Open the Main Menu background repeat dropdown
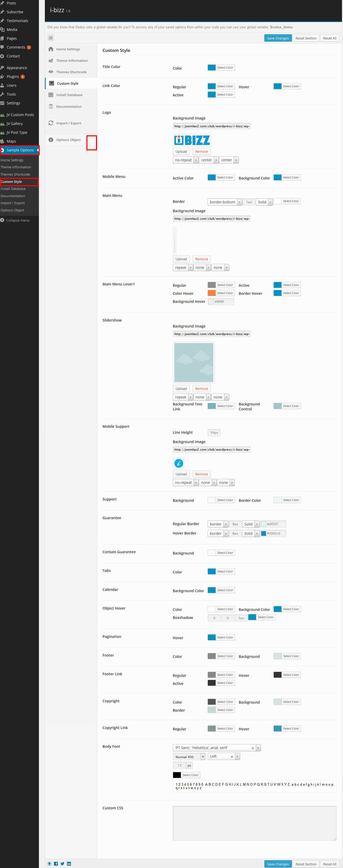 (x=183, y=268)
